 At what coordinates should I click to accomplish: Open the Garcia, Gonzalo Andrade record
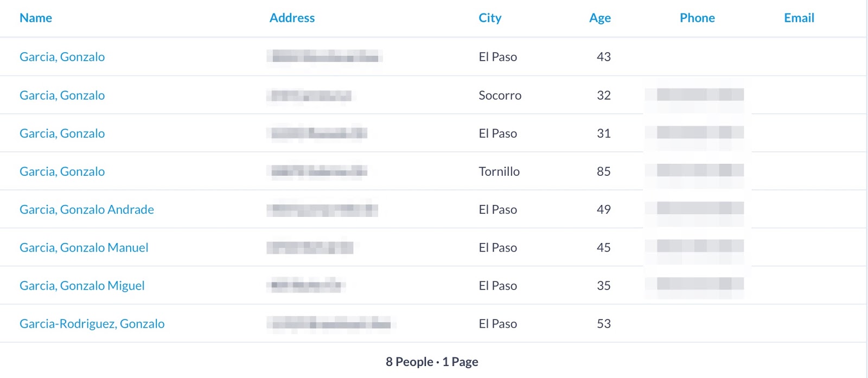pos(87,209)
